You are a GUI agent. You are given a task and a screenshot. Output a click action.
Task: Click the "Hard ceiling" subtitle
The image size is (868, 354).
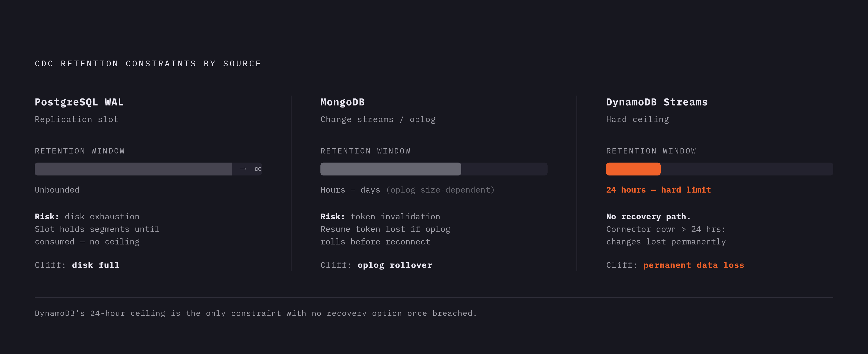637,119
